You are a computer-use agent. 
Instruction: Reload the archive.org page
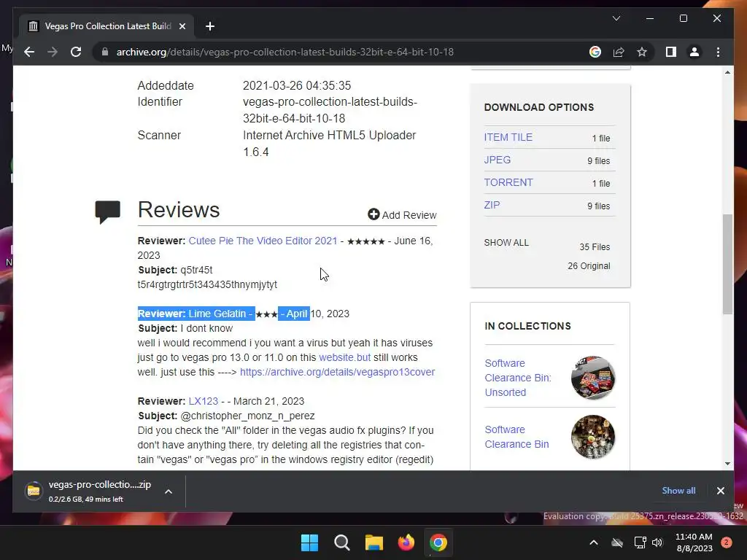(x=76, y=52)
